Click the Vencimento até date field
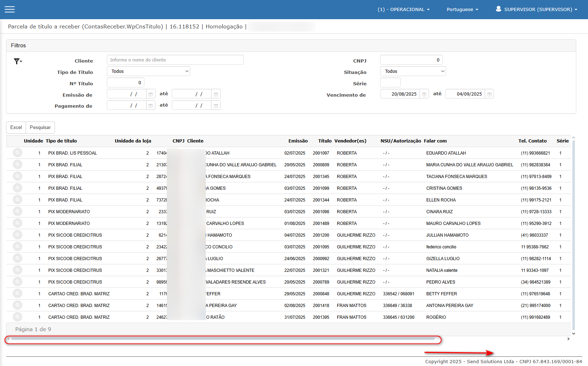Viewport: 588px width, 366px height. (x=465, y=94)
